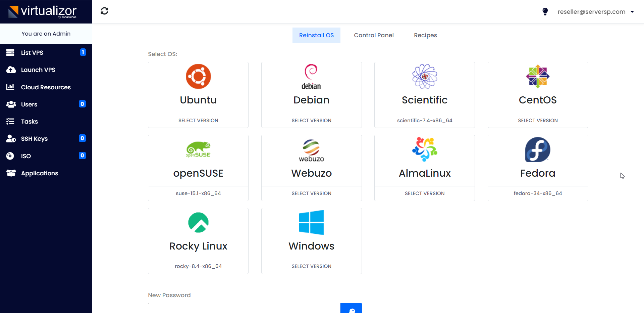644x313 pixels.
Task: Click the CentOS name text
Action: point(538,100)
